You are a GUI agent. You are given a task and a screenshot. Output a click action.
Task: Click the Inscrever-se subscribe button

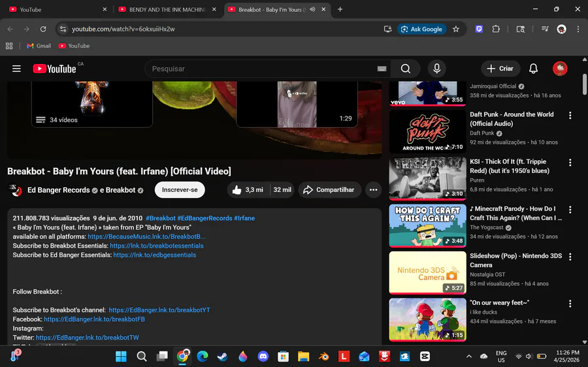[180, 189]
